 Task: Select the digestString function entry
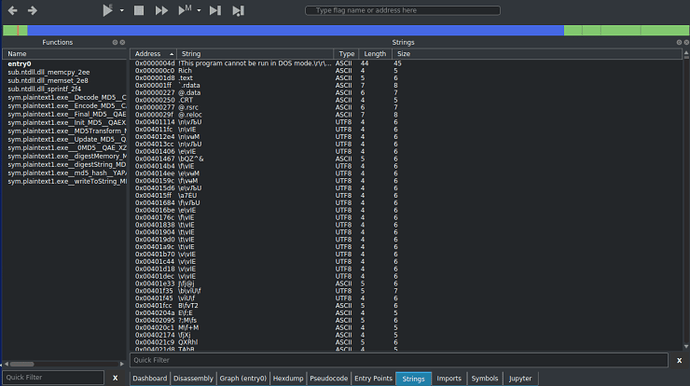(65, 165)
